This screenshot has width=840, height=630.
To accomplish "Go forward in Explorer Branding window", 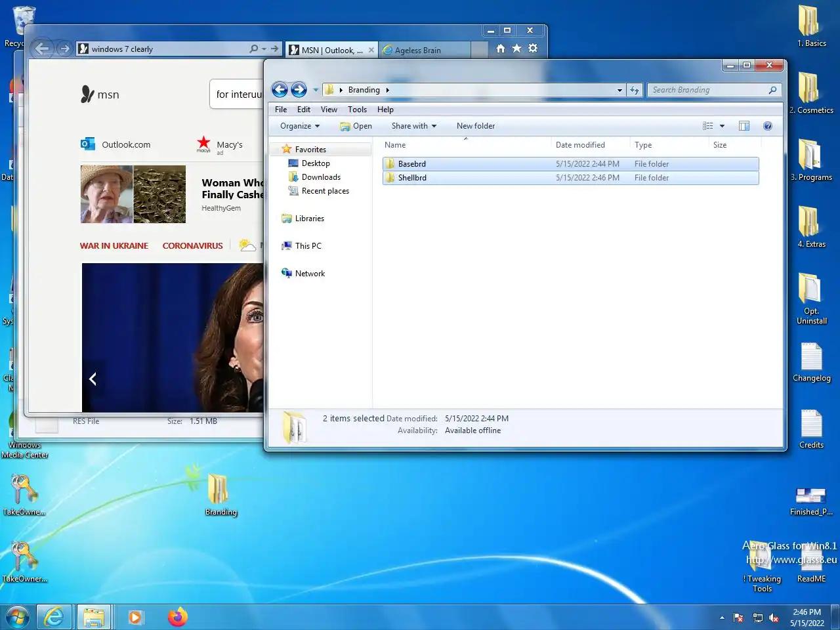I will (x=299, y=90).
